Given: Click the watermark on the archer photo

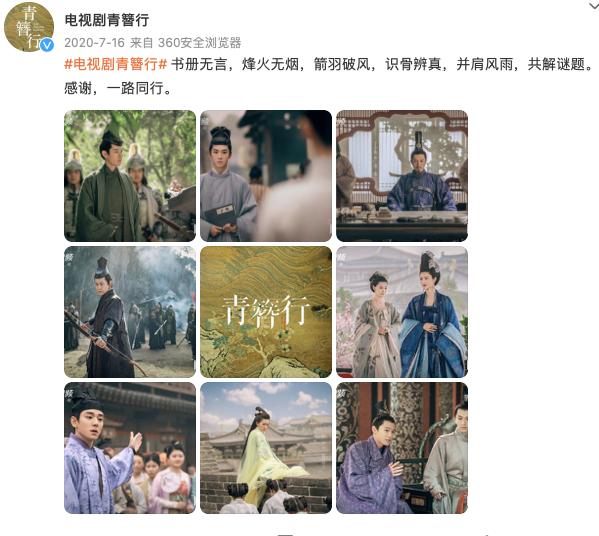Looking at the screenshot, I should (x=69, y=257).
